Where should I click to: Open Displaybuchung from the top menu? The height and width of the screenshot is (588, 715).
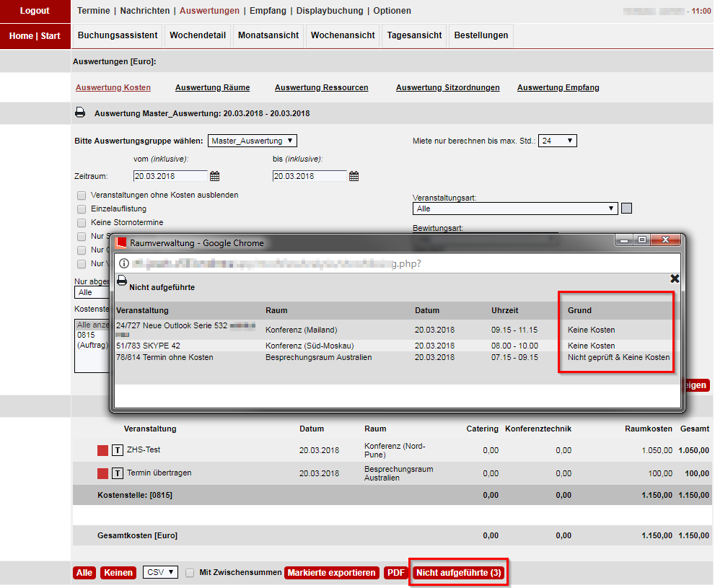click(x=330, y=11)
